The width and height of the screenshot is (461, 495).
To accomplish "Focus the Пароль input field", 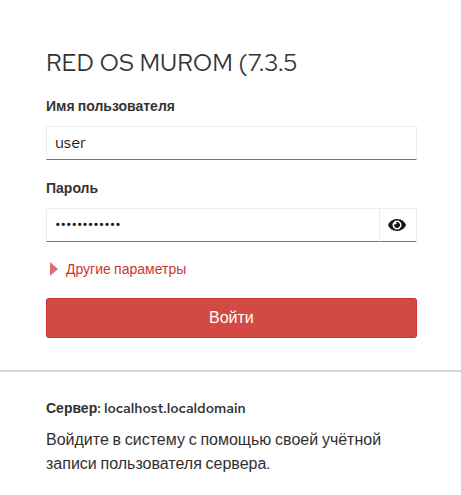I will 213,225.
